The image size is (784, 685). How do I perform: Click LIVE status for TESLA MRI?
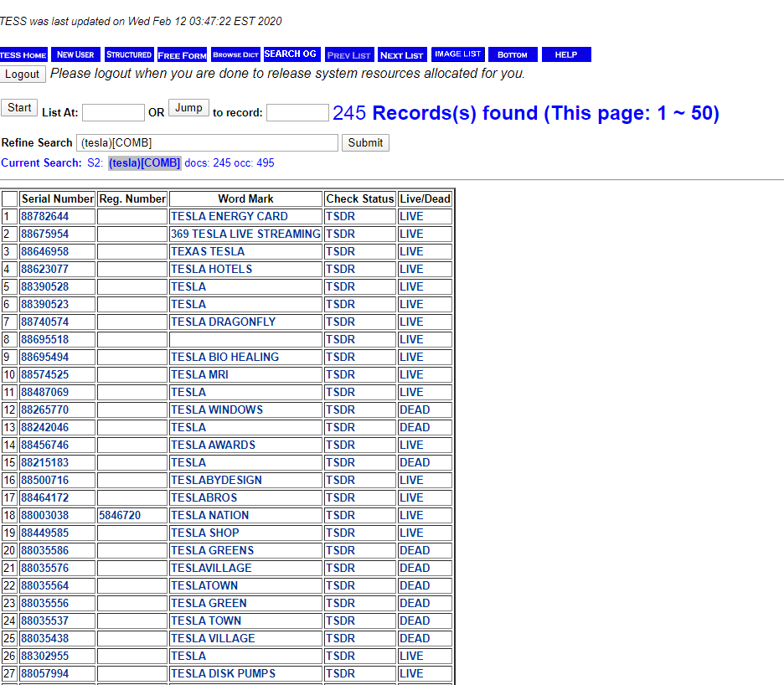click(x=411, y=374)
